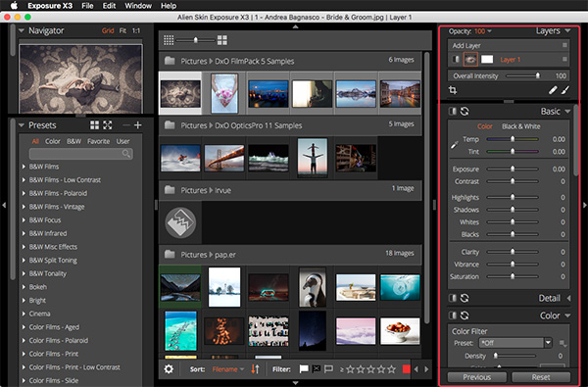This screenshot has width=588, height=387.
Task: Open Sort by Filename dropdown
Action: [228, 369]
